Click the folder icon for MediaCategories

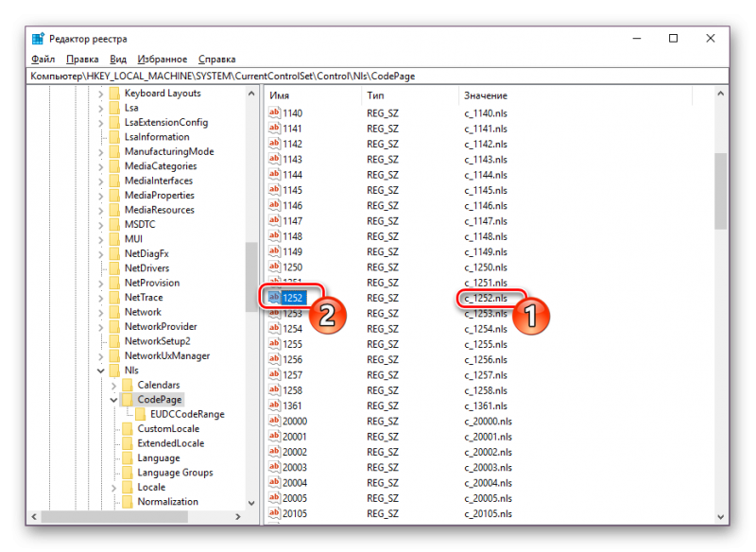coord(114,165)
